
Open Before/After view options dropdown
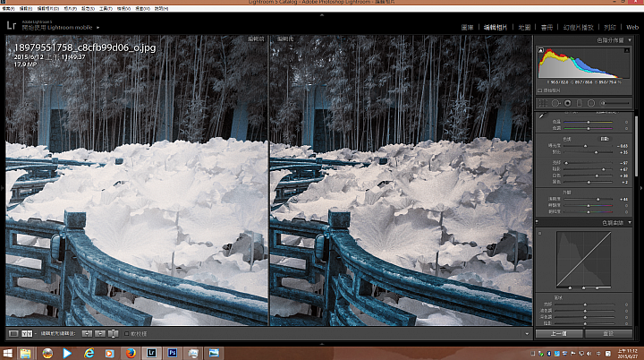[35, 334]
